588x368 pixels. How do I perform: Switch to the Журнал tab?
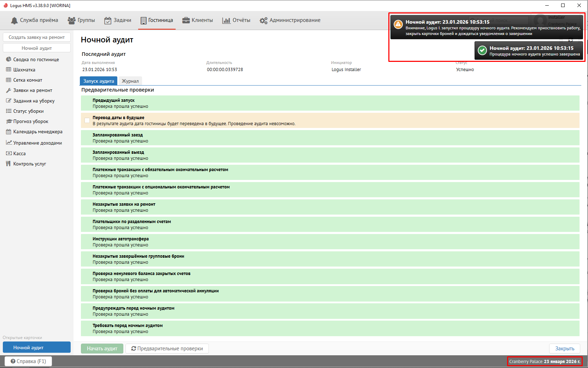tap(130, 81)
